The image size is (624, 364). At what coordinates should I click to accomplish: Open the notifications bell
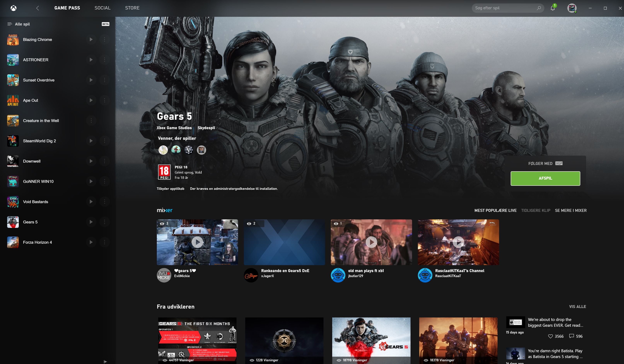552,8
